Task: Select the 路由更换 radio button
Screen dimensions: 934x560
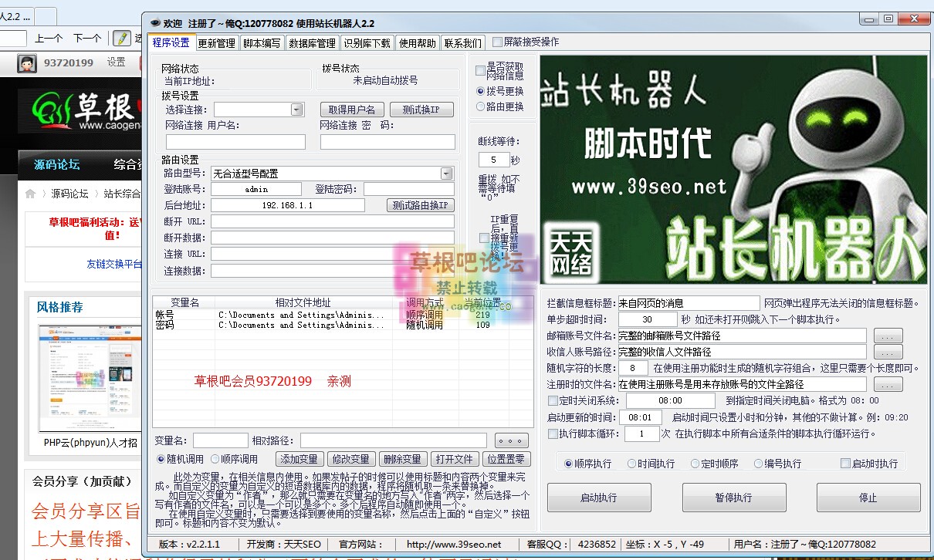Action: tap(481, 106)
